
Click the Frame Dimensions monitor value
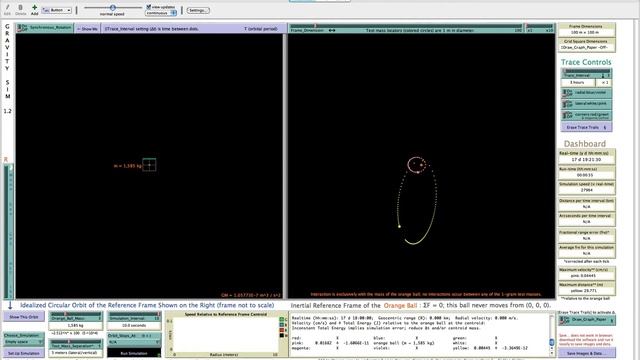point(586,32)
